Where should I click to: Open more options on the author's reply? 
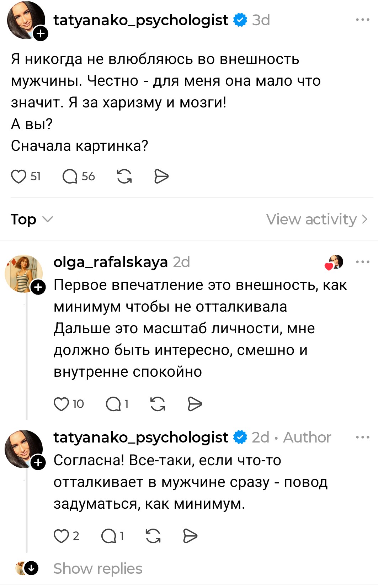pyautogui.click(x=362, y=437)
